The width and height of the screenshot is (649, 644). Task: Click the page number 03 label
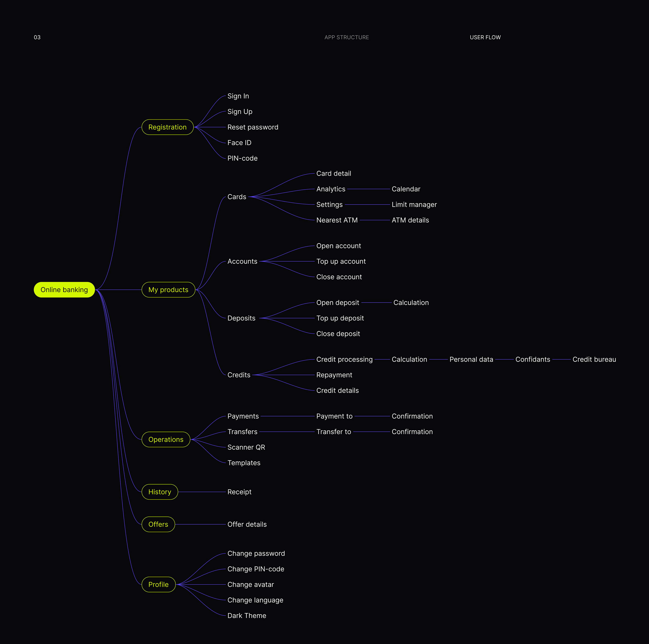coord(37,37)
